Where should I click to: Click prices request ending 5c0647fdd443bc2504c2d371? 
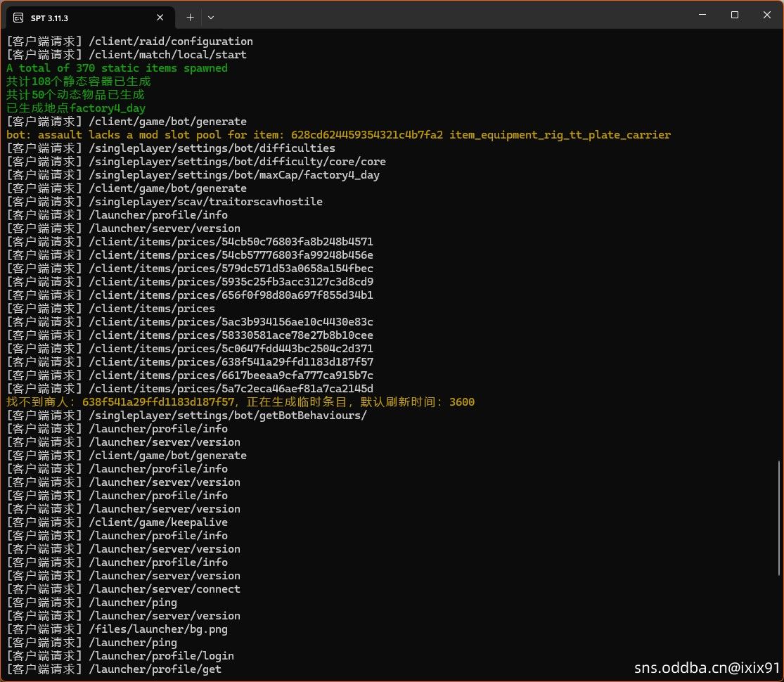pyautogui.click(x=190, y=349)
